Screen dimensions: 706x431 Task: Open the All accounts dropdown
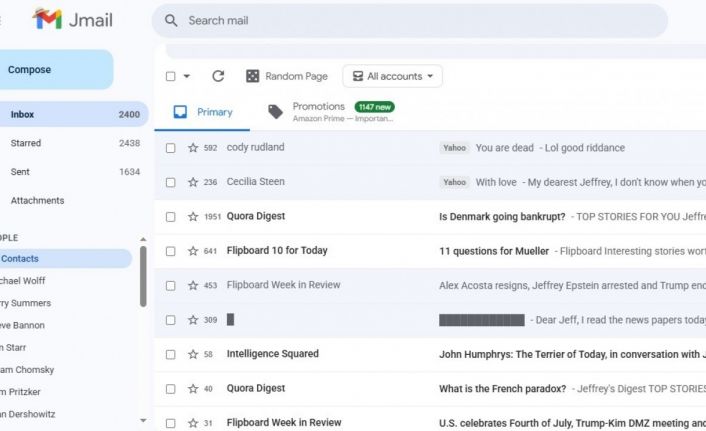click(392, 76)
